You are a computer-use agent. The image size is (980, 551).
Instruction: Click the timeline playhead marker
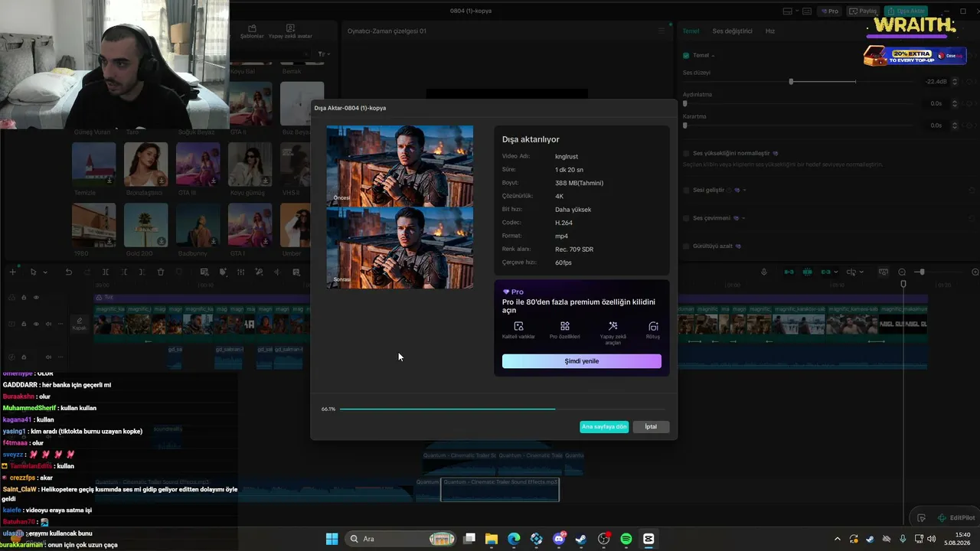(x=903, y=284)
